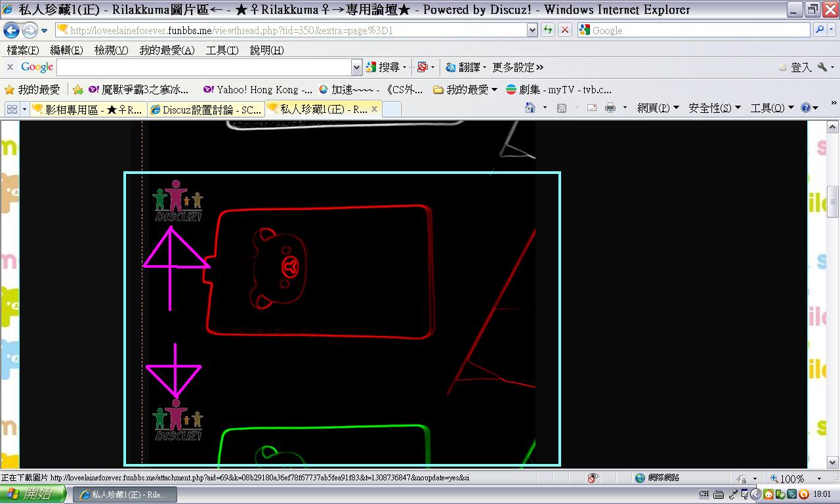
Task: Open the 說明(H) menu
Action: click(266, 51)
